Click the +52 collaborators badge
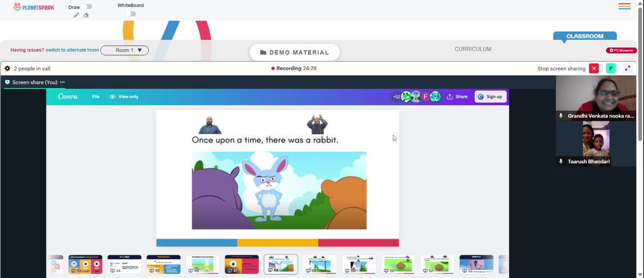The image size is (644, 278). (396, 97)
